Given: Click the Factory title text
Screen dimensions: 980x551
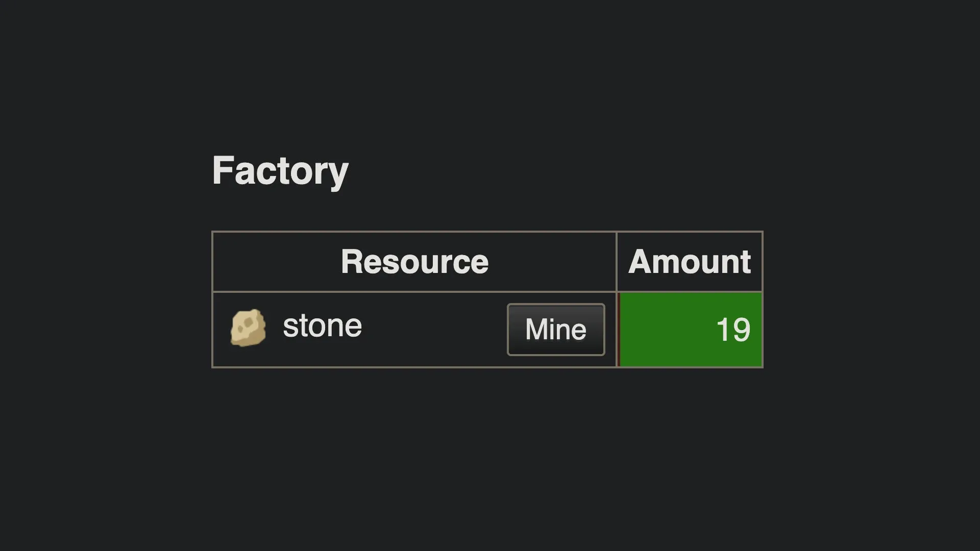Looking at the screenshot, I should [280, 170].
